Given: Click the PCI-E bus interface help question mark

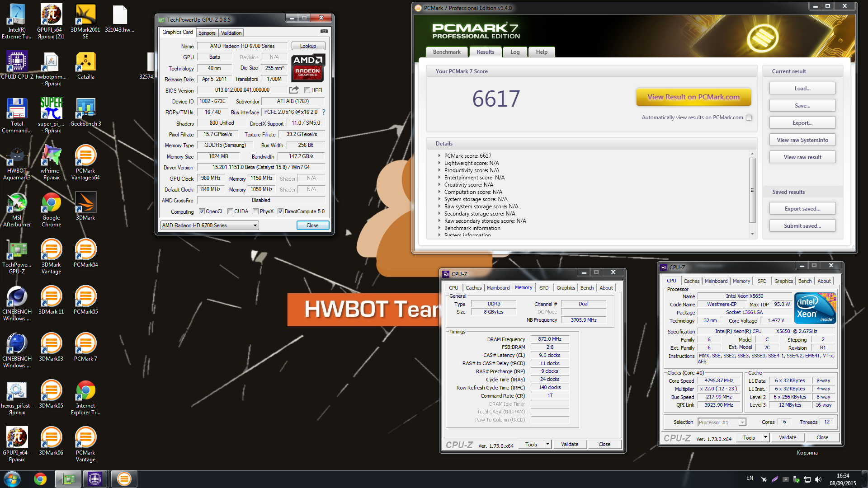Looking at the screenshot, I should pyautogui.click(x=324, y=112).
